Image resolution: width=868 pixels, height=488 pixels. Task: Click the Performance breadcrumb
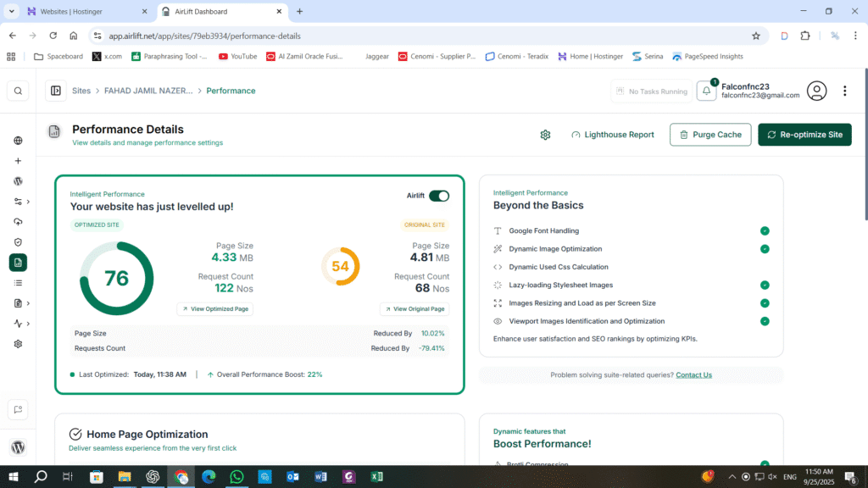(x=231, y=91)
